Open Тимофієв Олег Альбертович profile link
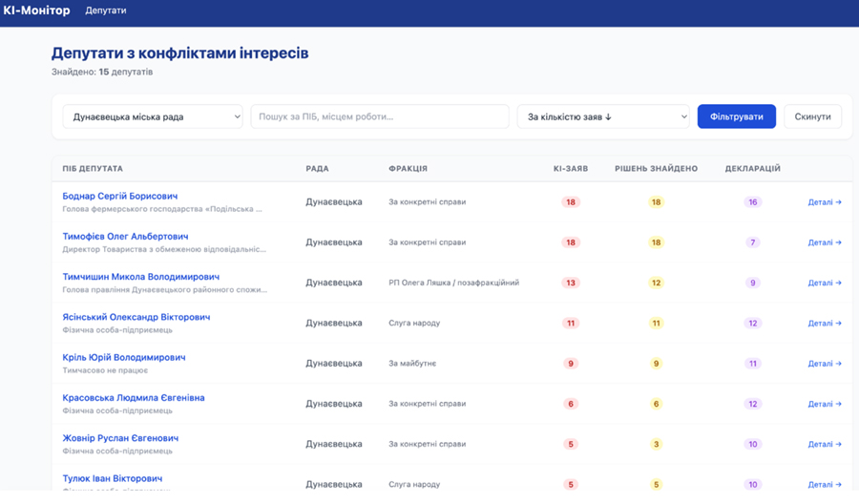859x504 pixels. [x=125, y=237]
